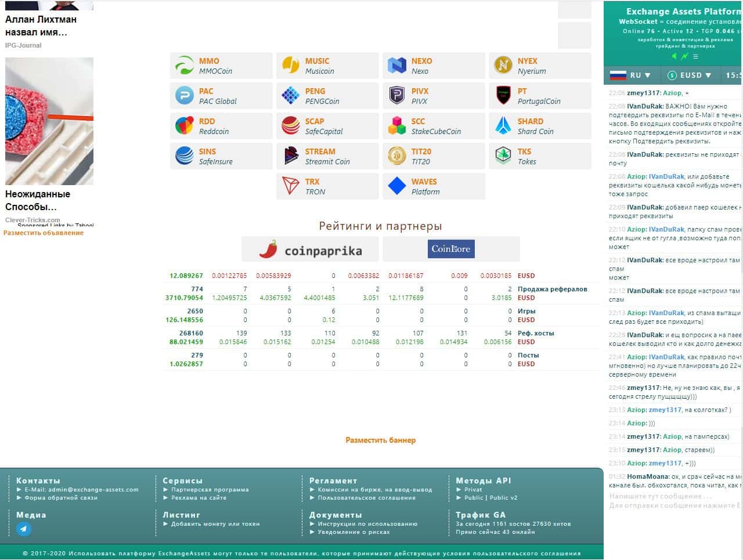Click the Разместить баннер link

pyautogui.click(x=381, y=440)
